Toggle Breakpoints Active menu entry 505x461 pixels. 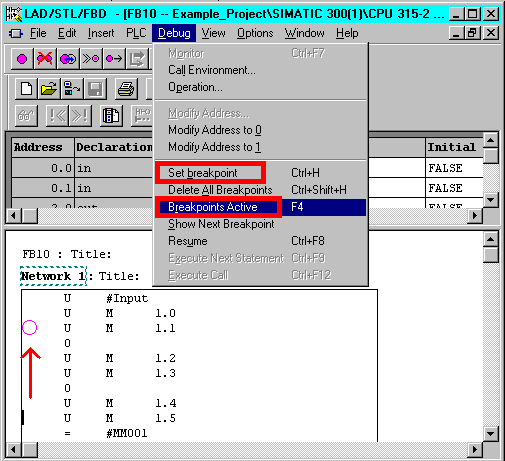coord(261,207)
